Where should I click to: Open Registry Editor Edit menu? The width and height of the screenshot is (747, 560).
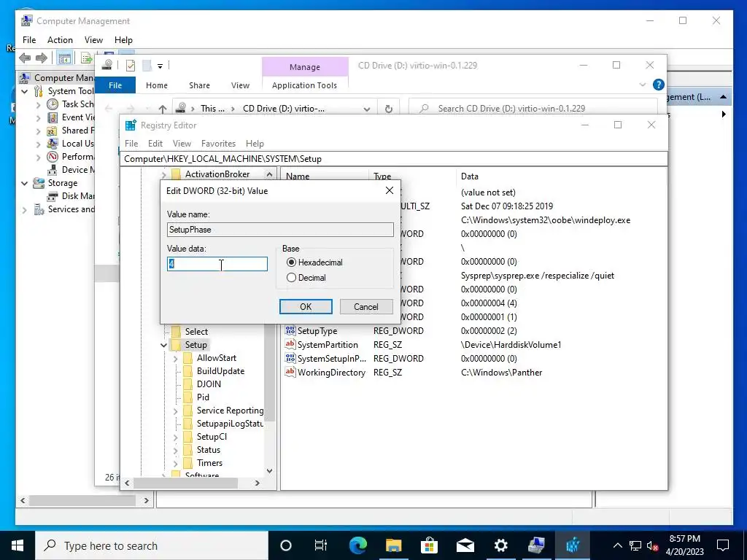pyautogui.click(x=155, y=144)
